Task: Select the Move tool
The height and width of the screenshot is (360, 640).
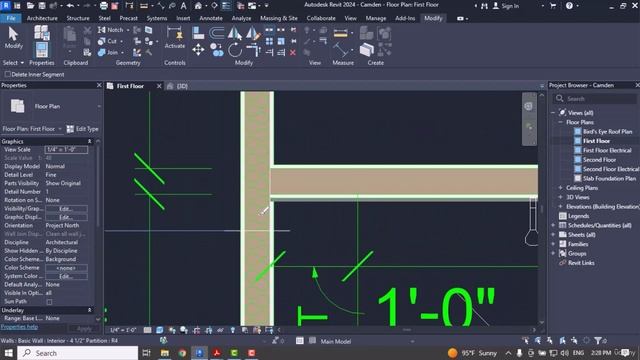Action: pos(198,50)
